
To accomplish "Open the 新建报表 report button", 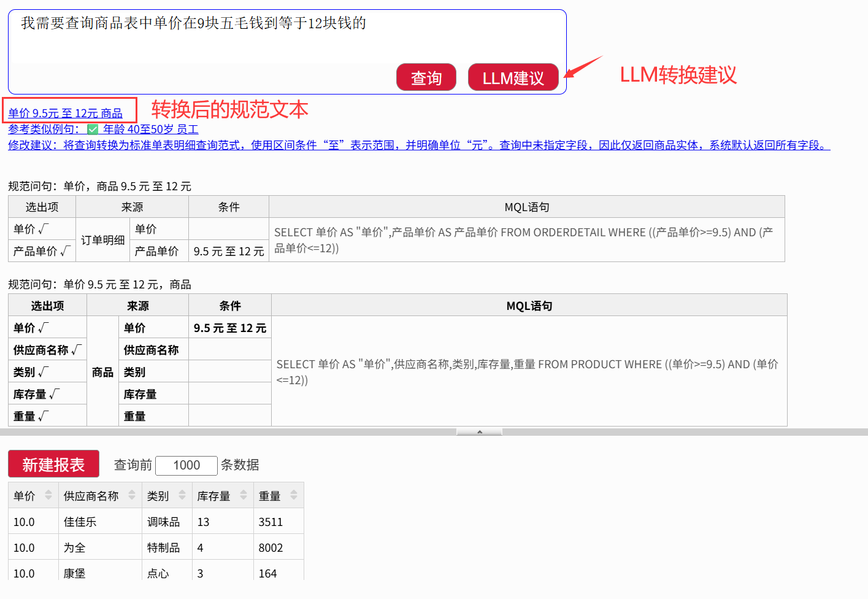I will [53, 464].
